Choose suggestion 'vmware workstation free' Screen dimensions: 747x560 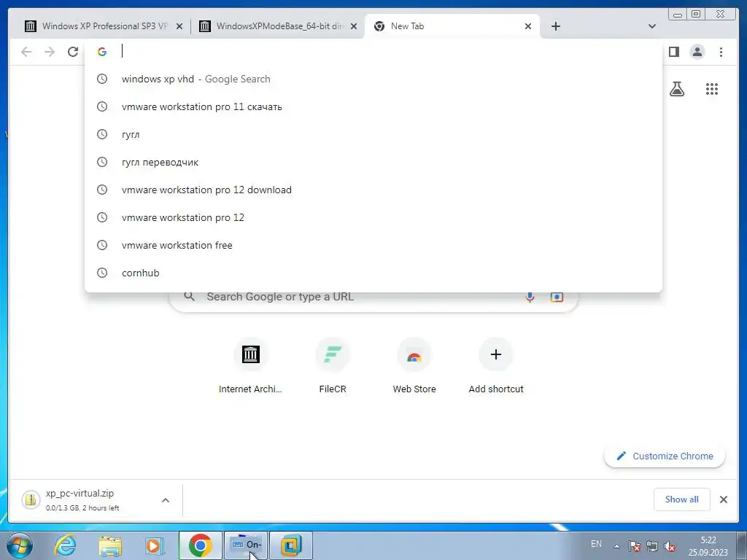pyautogui.click(x=373, y=245)
